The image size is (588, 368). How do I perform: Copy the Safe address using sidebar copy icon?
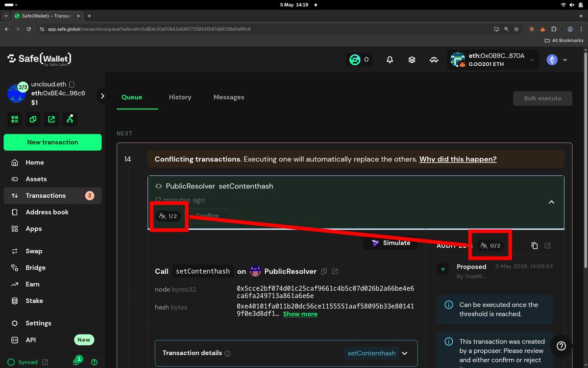(x=33, y=119)
